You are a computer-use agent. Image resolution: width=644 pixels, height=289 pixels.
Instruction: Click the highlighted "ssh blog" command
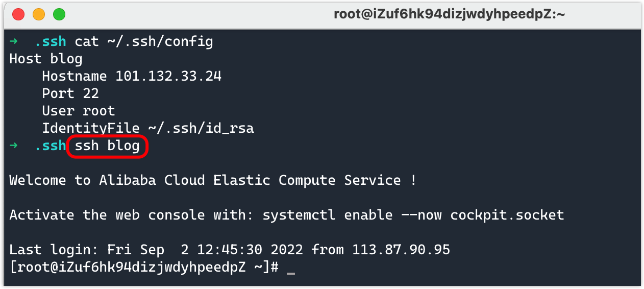107,146
